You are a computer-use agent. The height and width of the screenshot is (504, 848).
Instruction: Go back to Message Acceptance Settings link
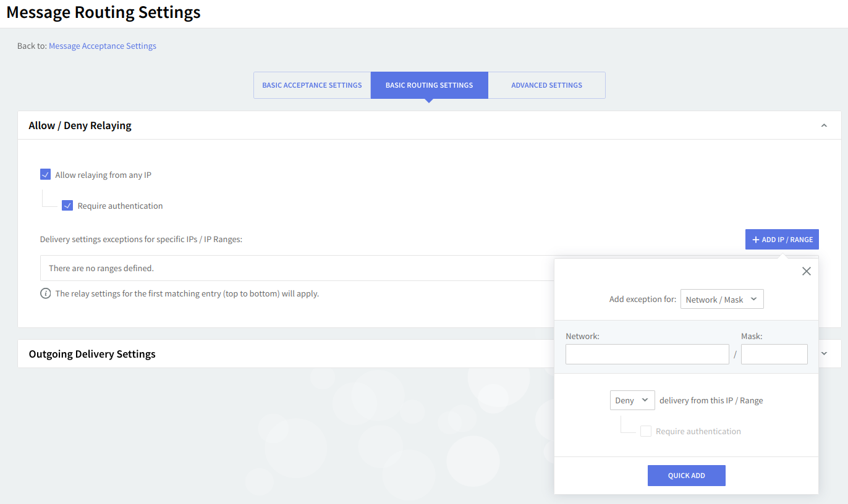pos(103,46)
